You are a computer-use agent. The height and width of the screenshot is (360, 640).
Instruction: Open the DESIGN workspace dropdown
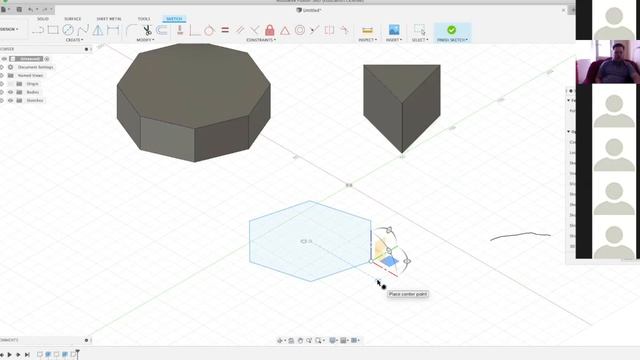(9, 29)
